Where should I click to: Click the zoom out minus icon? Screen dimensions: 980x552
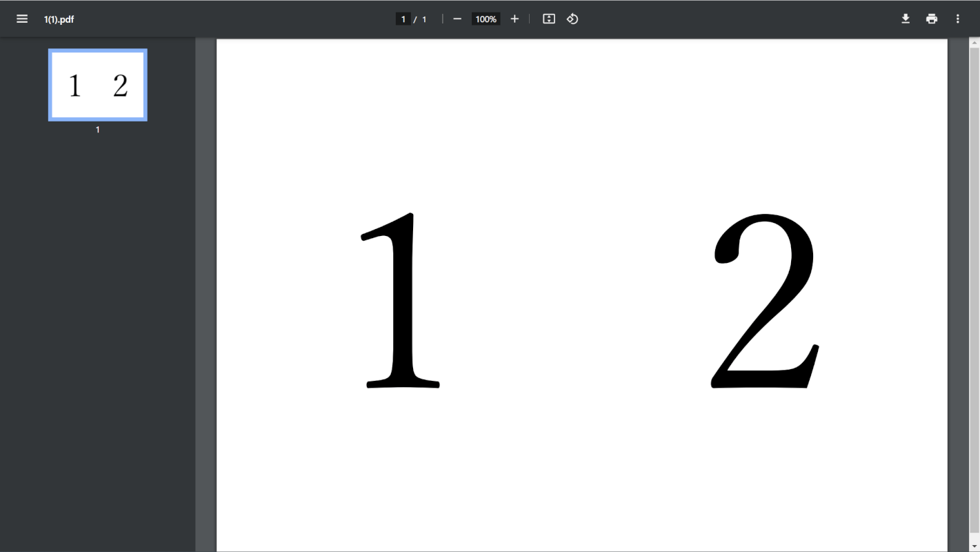tap(457, 19)
